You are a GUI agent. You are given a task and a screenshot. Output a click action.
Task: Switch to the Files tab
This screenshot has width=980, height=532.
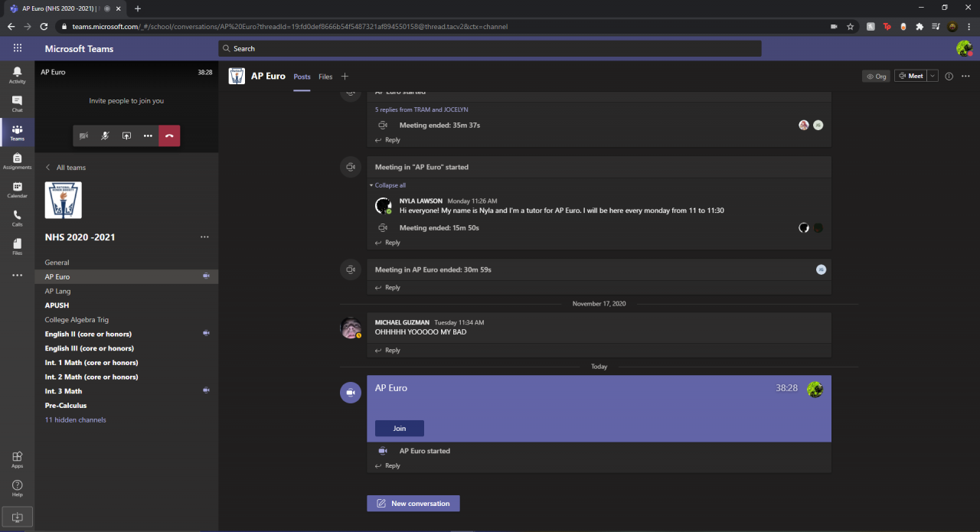pos(325,77)
